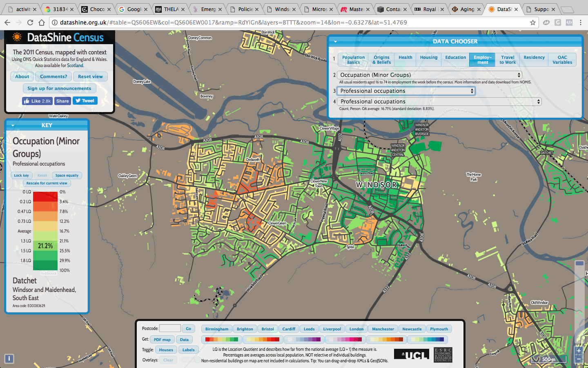The height and width of the screenshot is (368, 588).
Task: Toggle Space equally in the key
Action: tap(67, 175)
